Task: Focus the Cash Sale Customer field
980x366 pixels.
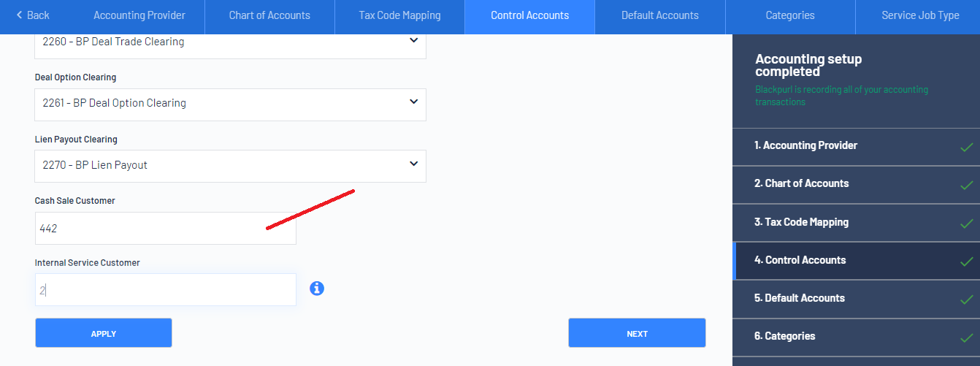Action: 166,229
